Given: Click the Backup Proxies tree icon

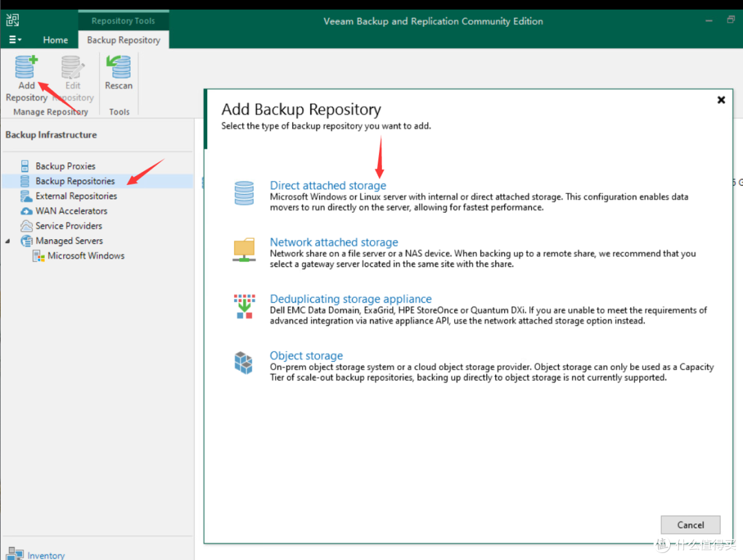Looking at the screenshot, I should [25, 166].
